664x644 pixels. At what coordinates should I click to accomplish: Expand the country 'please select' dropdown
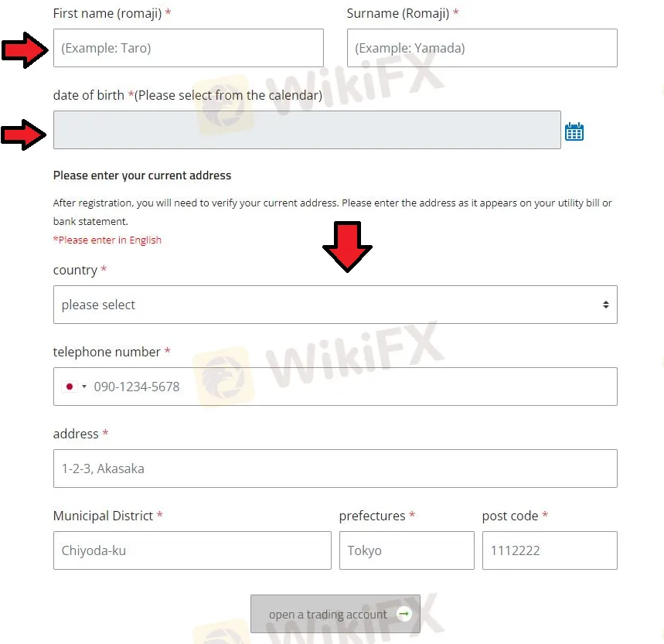(x=335, y=305)
